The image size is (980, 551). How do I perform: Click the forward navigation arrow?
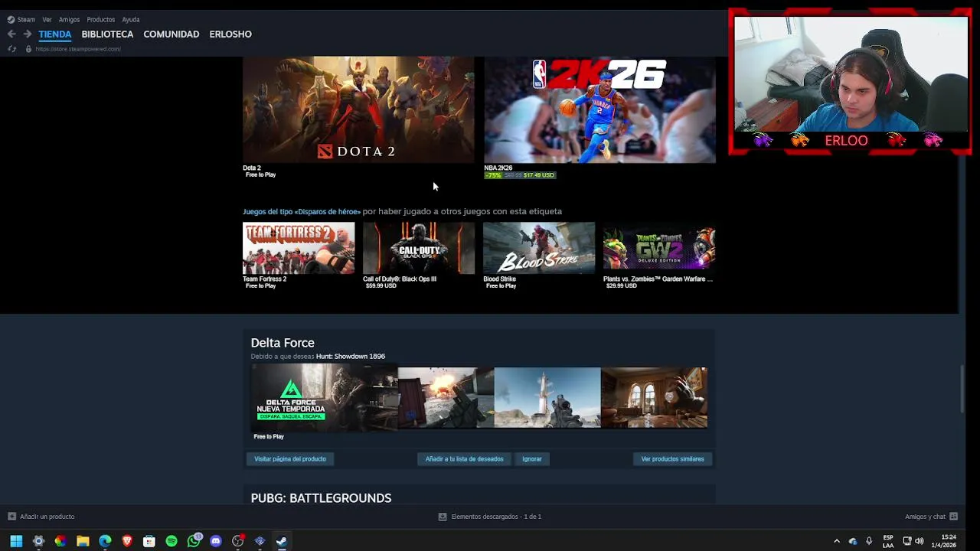click(x=27, y=34)
